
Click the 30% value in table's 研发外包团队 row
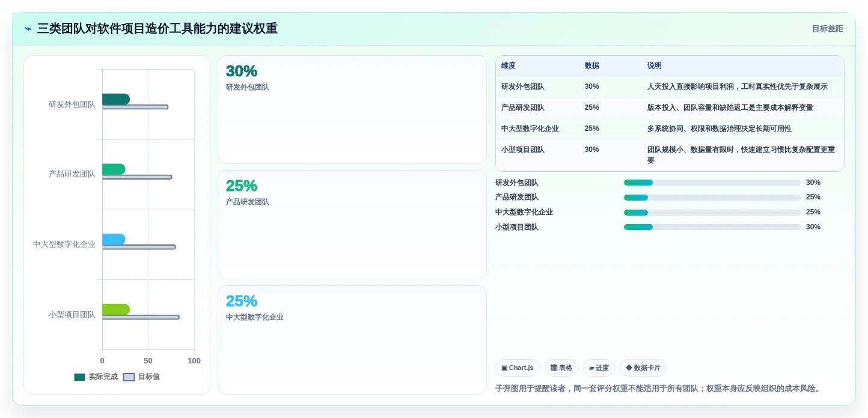coord(592,86)
